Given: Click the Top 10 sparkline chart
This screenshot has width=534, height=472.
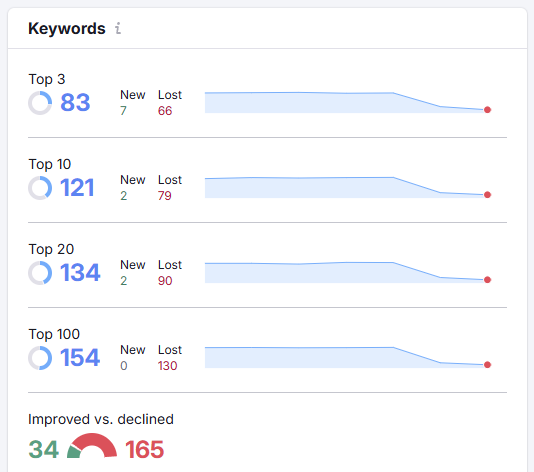Looking at the screenshot, I should [x=347, y=188].
